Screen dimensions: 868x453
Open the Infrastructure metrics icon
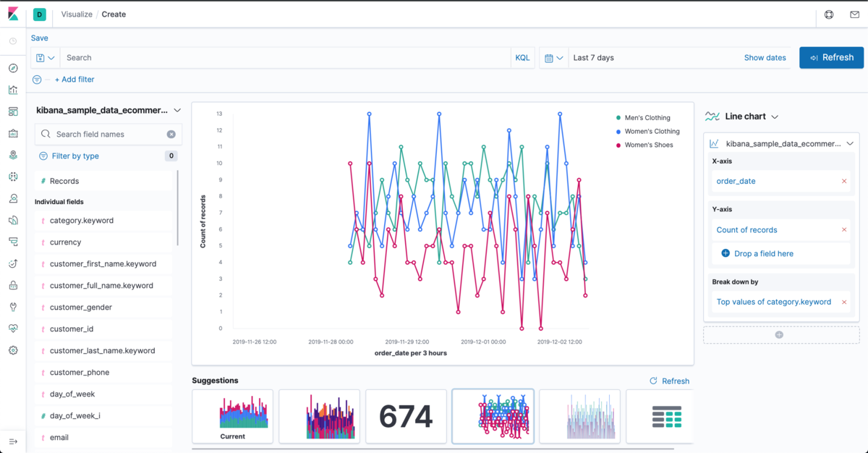pos(13,198)
